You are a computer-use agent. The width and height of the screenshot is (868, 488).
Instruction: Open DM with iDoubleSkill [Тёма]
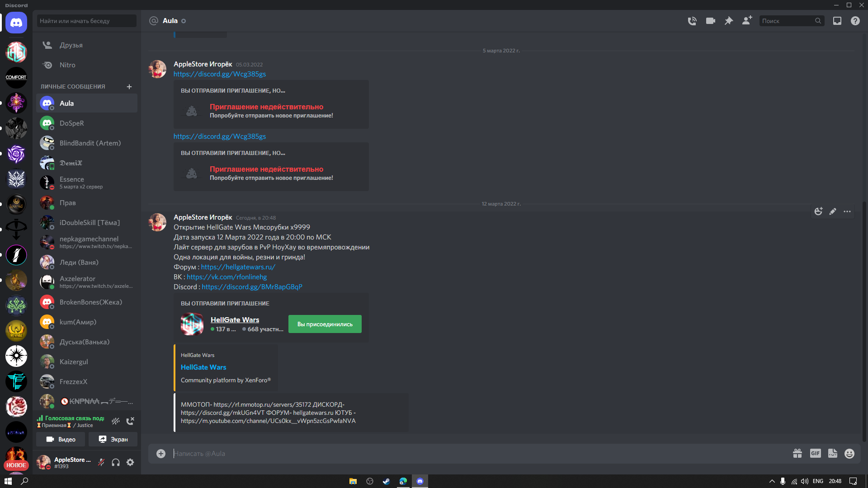tap(87, 223)
